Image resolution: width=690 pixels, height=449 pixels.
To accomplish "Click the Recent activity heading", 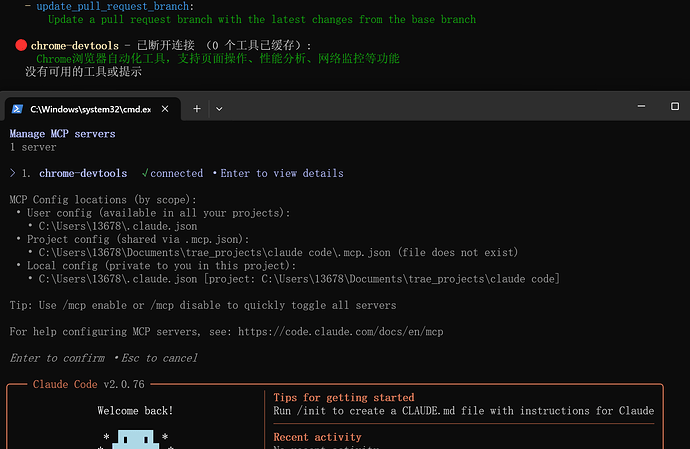I will [317, 437].
